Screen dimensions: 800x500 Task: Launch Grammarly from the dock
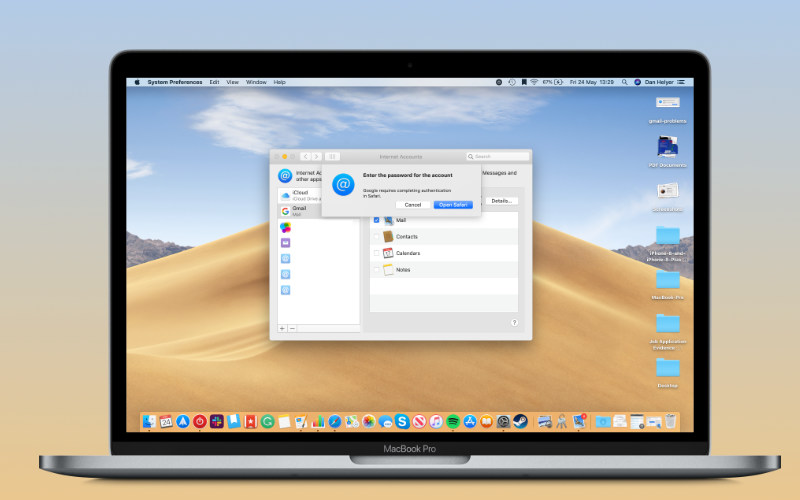(x=267, y=421)
